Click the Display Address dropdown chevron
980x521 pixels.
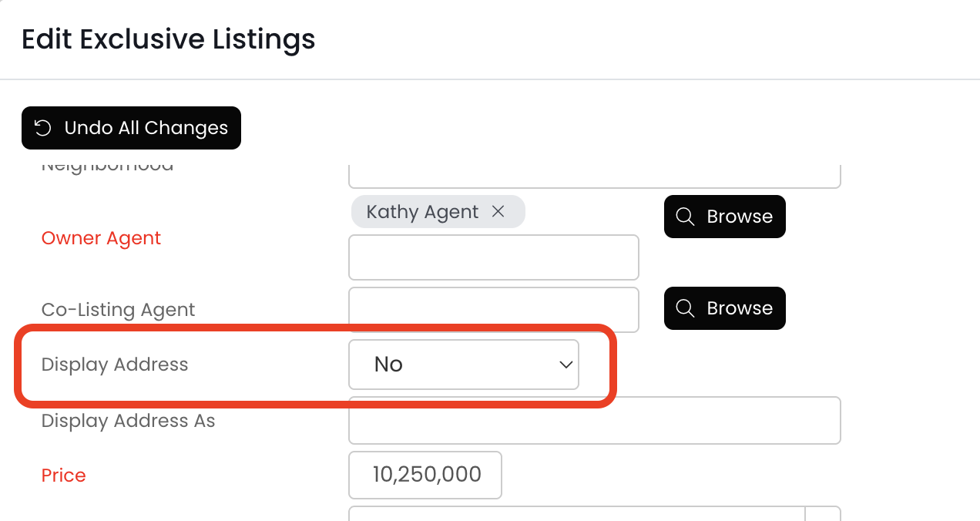click(x=566, y=365)
